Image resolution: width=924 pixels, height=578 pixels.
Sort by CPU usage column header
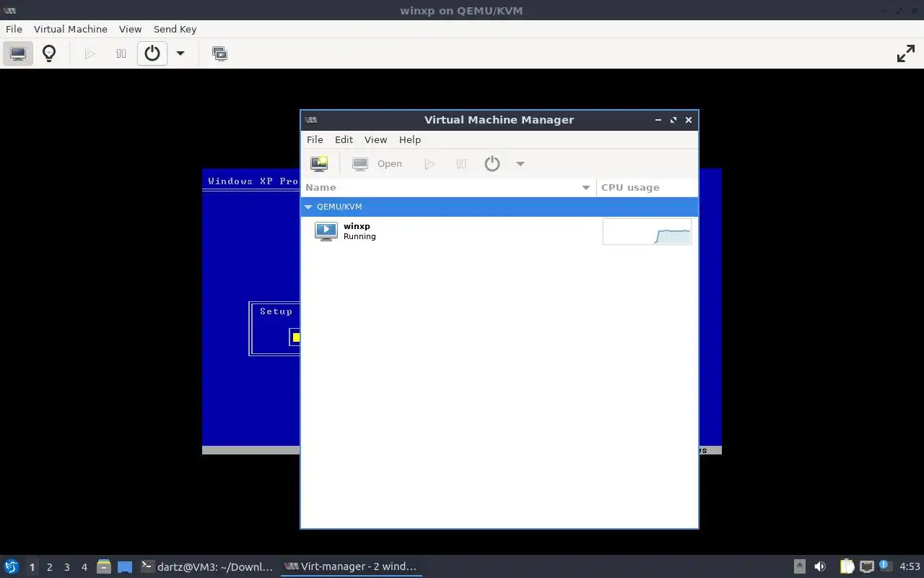[647, 187]
